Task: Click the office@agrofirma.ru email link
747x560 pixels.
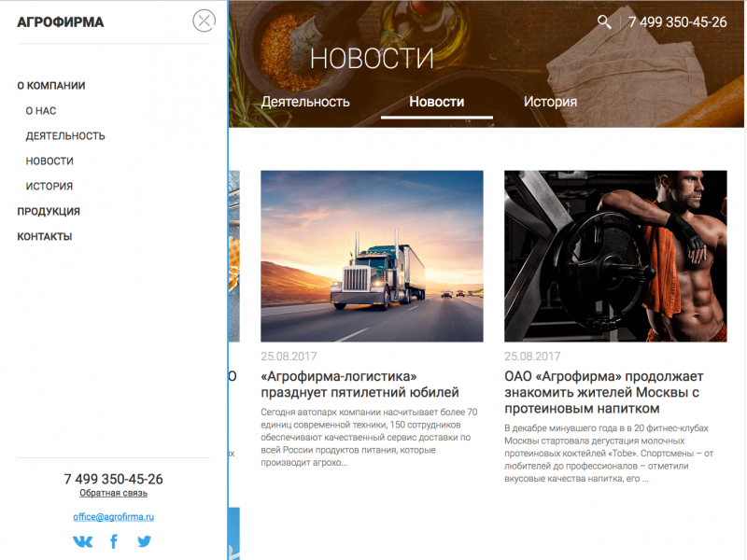Action: tap(113, 516)
